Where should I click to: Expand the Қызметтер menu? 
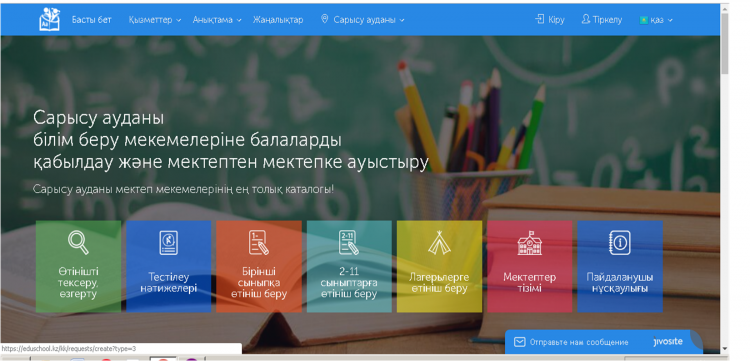[154, 20]
